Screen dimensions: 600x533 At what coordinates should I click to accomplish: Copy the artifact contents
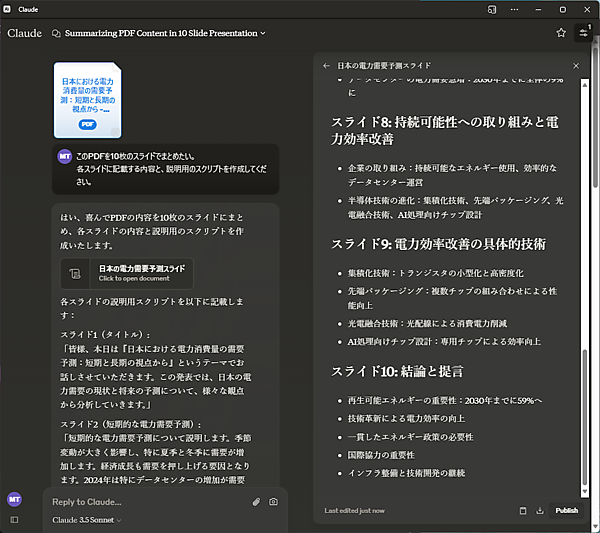tap(522, 510)
